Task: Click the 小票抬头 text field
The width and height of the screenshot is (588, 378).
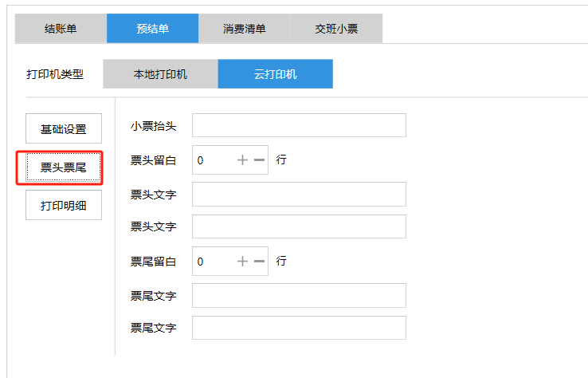Action: [x=299, y=126]
